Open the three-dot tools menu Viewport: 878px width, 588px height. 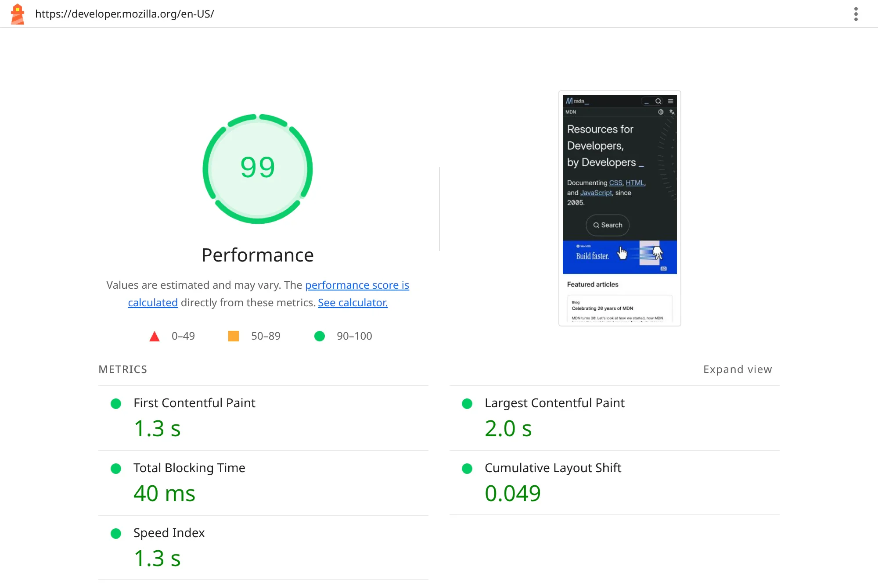coord(856,14)
